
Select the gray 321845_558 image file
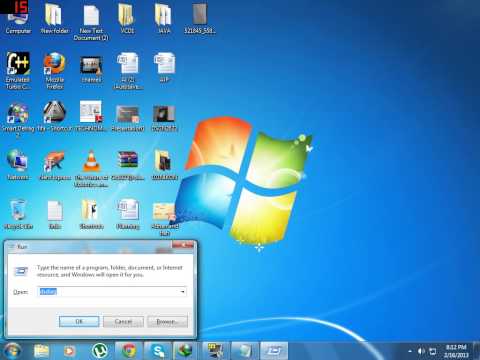coord(200,19)
